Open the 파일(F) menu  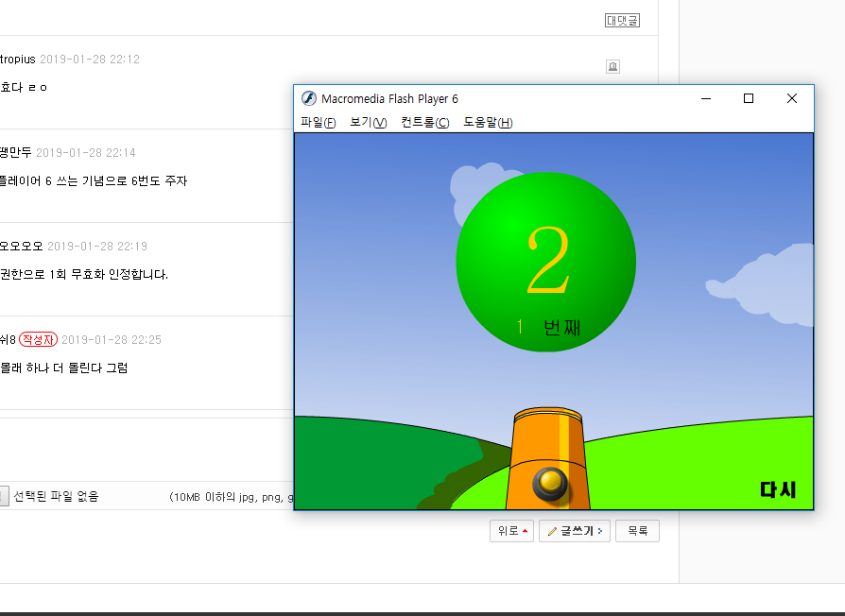tap(318, 123)
